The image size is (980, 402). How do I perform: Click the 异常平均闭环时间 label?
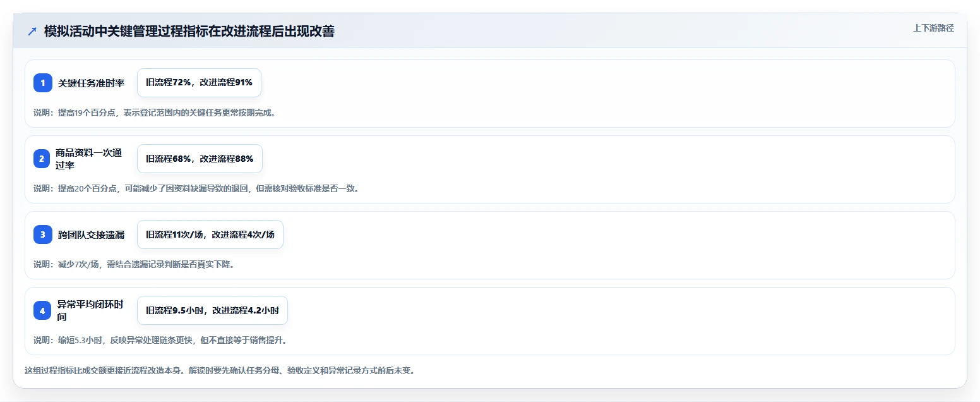pos(90,310)
